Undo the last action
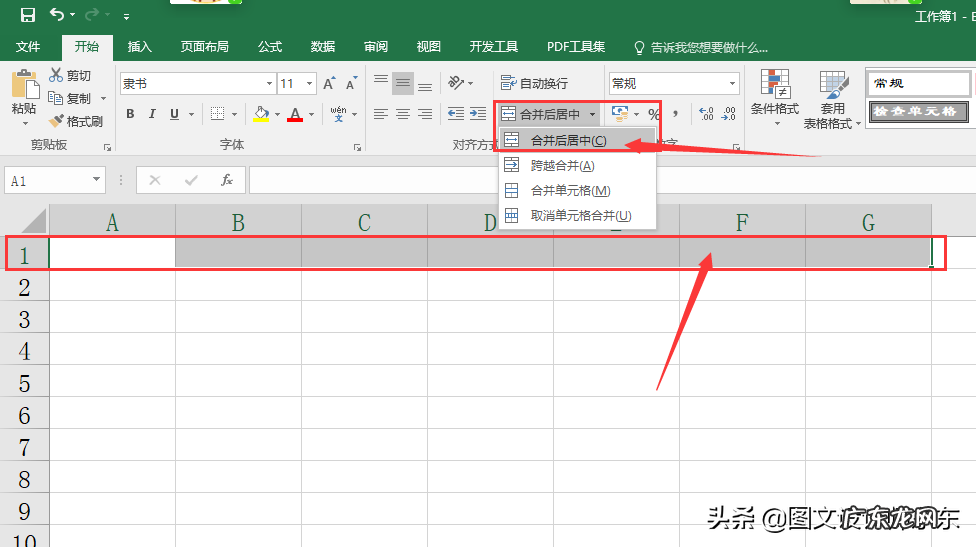Viewport: 976px width, 547px height. click(x=57, y=14)
